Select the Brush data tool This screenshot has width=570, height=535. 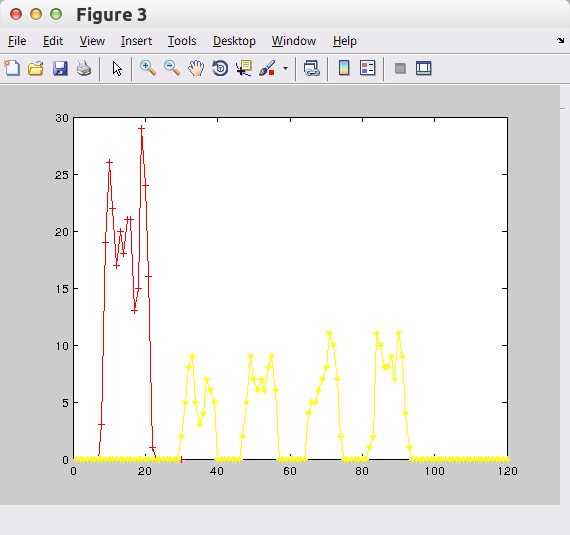(x=268, y=68)
